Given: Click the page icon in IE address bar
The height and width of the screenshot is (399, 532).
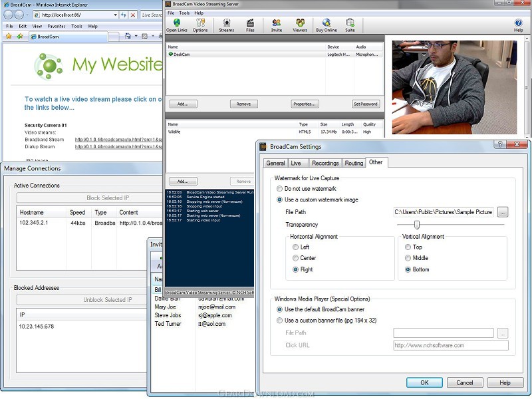Looking at the screenshot, I should coord(37,15).
